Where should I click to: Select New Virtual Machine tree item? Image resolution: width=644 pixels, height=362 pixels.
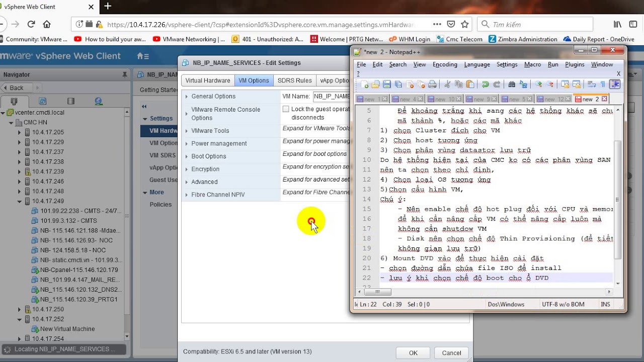point(67,329)
